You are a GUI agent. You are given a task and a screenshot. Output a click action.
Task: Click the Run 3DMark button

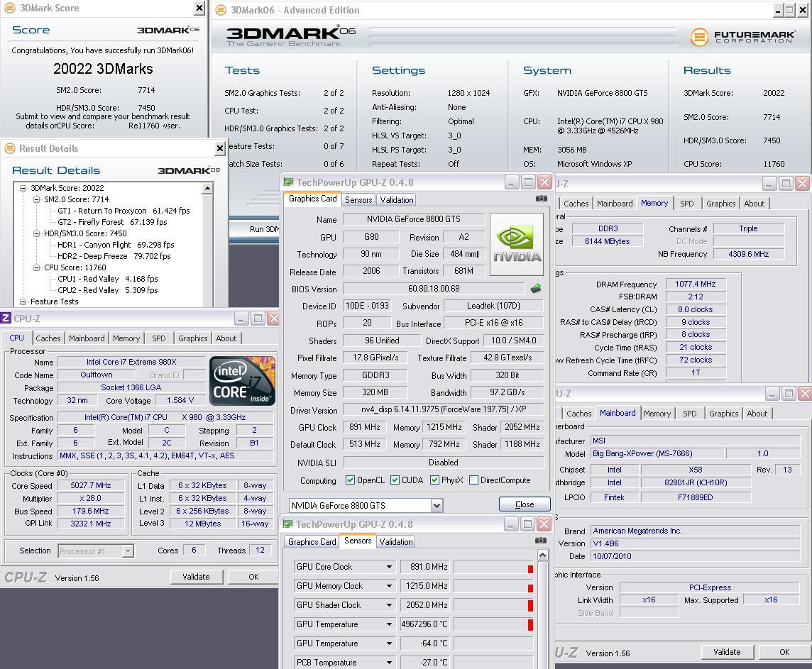tap(255, 229)
